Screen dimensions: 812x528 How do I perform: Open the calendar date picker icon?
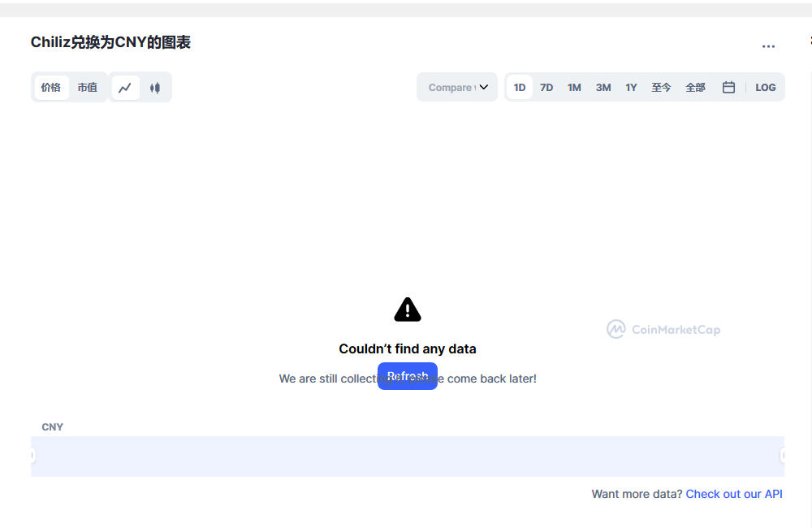[x=728, y=87]
